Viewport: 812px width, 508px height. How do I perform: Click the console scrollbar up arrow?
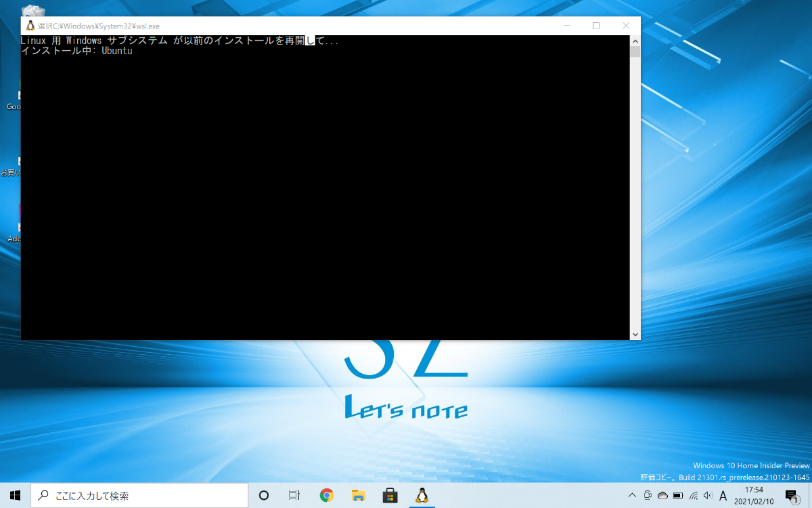pyautogui.click(x=635, y=41)
